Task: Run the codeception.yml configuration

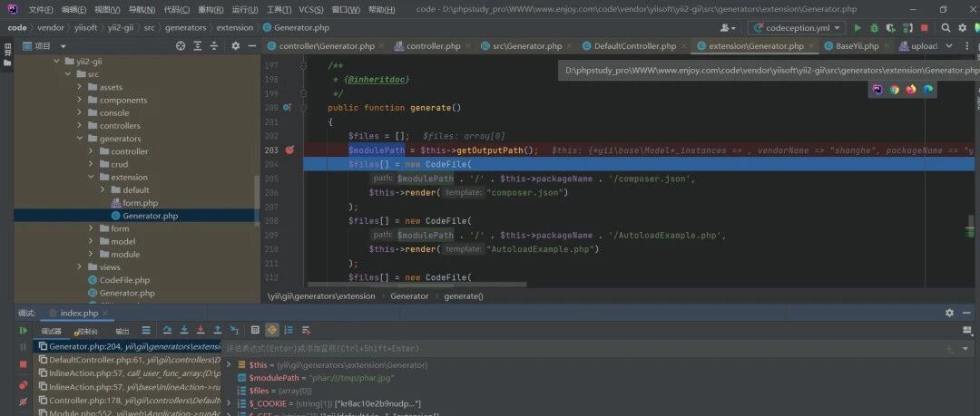Action: (857, 27)
